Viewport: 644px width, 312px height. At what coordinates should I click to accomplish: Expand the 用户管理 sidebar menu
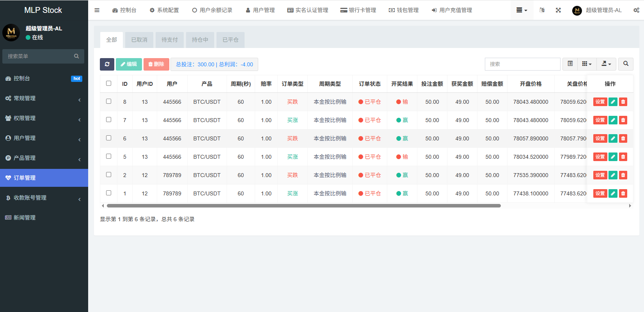[44, 138]
